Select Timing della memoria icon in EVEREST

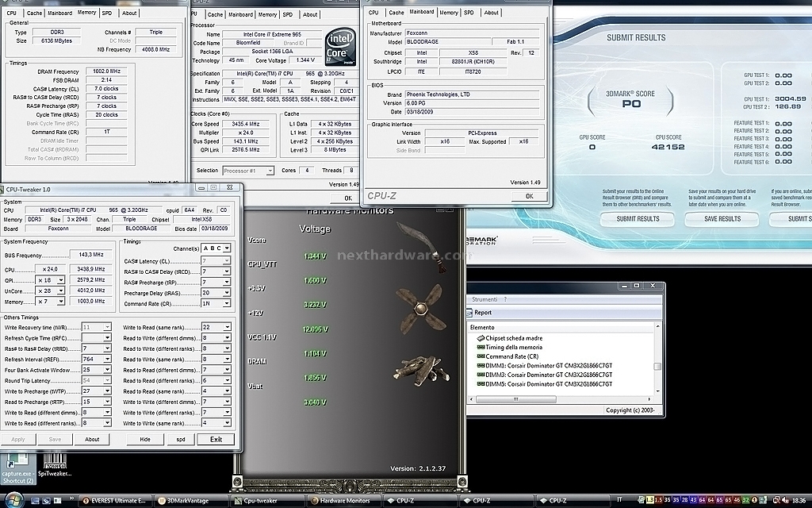click(481, 348)
